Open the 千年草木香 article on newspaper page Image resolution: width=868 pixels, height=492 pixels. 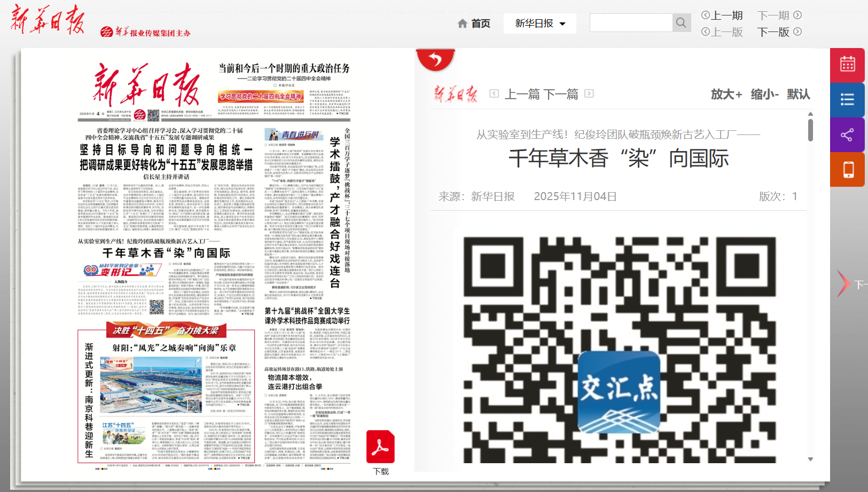tap(166, 253)
